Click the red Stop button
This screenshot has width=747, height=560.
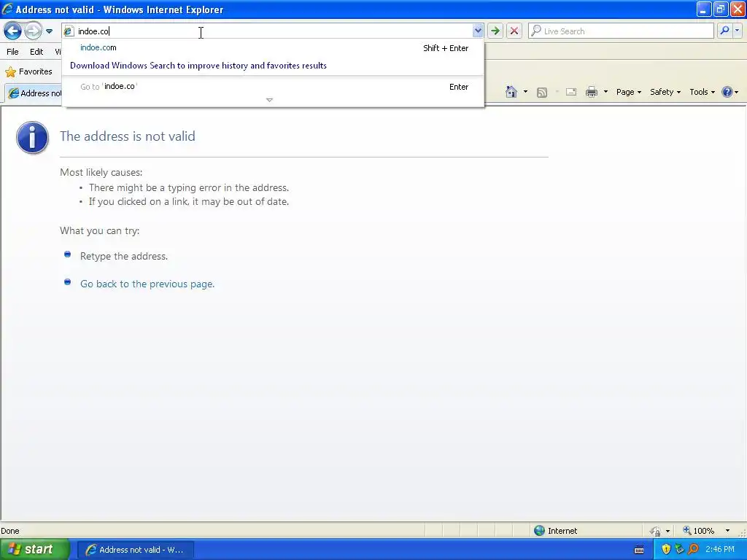[514, 31]
